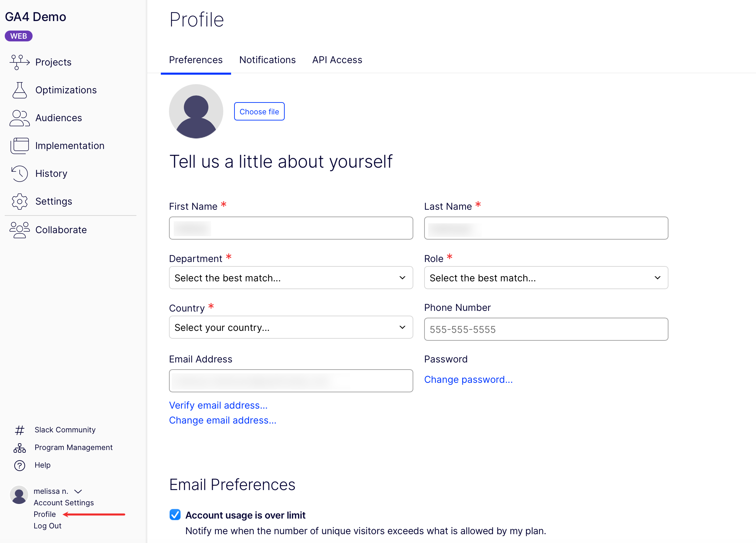Open the Role selection dropdown
Screen dimensions: 756x543
click(x=546, y=278)
